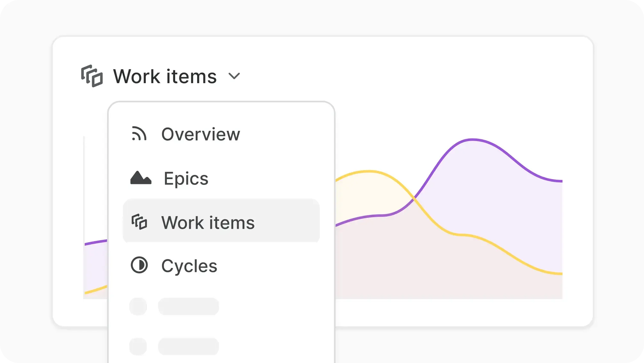
Task: Click the circular placeholder icon in the lowest row
Action: tap(138, 346)
